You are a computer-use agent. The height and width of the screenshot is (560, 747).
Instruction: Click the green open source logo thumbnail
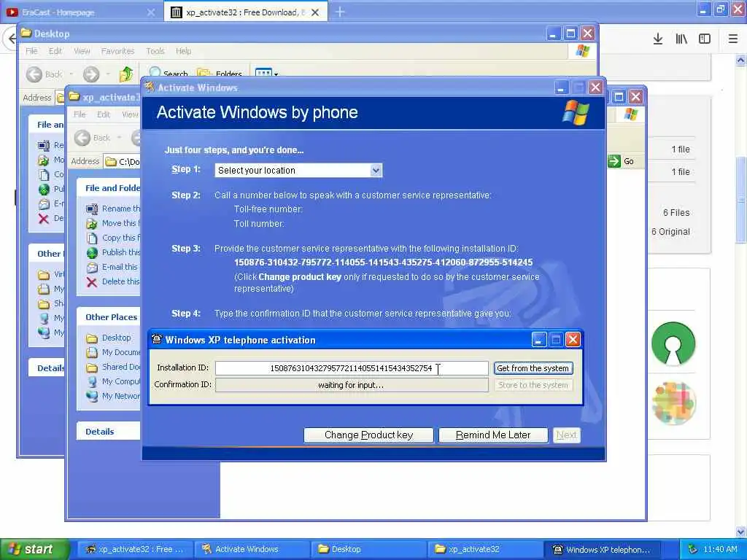point(673,343)
